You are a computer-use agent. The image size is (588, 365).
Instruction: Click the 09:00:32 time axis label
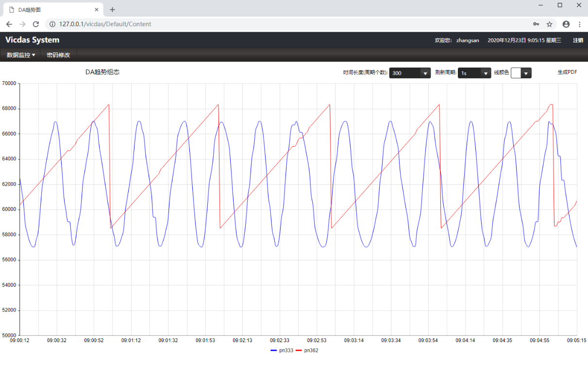point(57,341)
